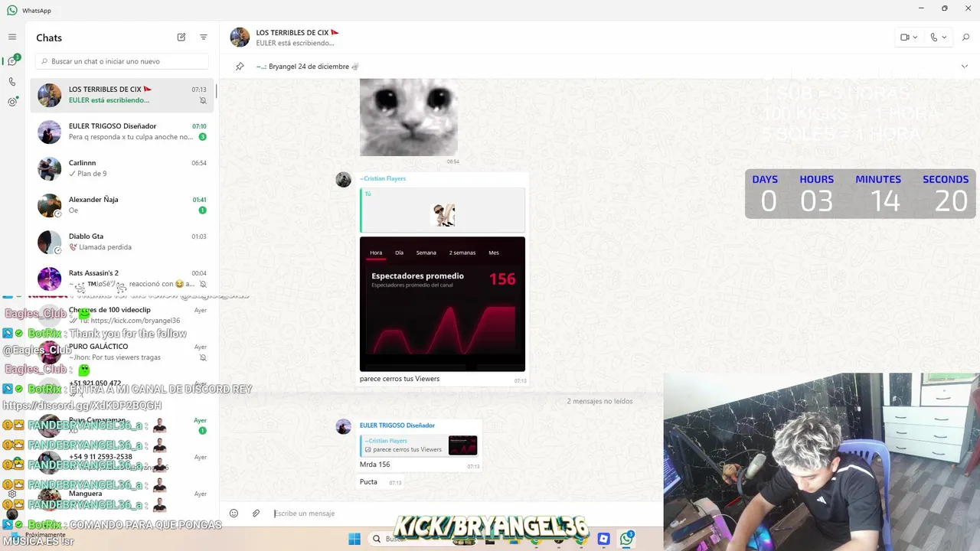Click Carlinnn's profile picture
Screen dimensions: 980x551
[50, 168]
